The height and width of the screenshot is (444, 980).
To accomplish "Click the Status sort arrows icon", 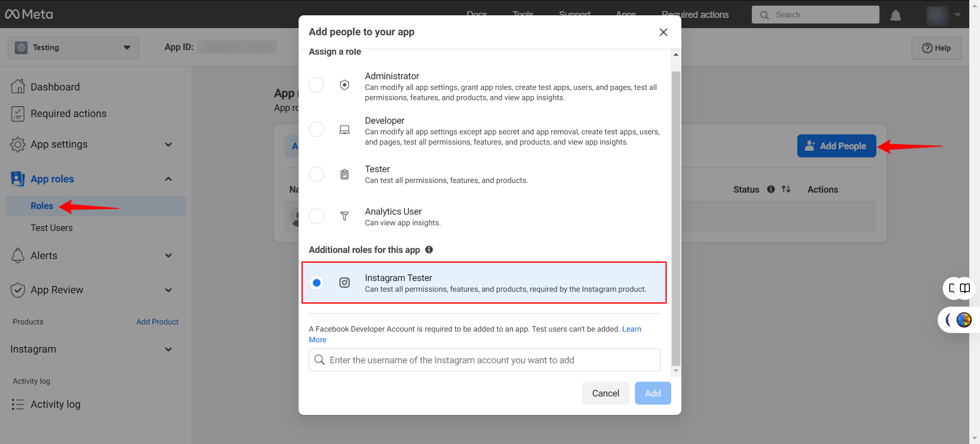I will [x=786, y=190].
